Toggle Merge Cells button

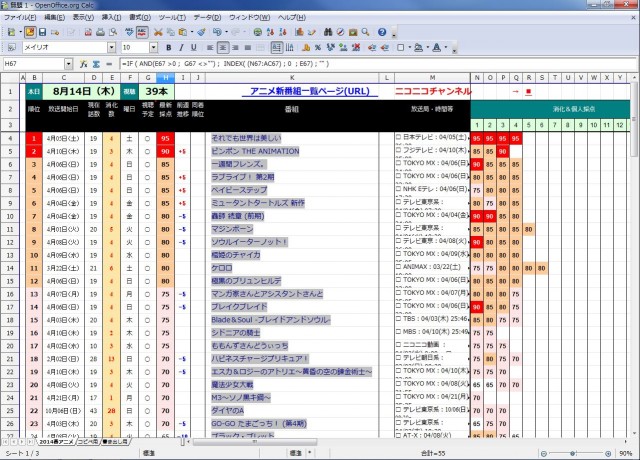pyautogui.click(x=260, y=48)
